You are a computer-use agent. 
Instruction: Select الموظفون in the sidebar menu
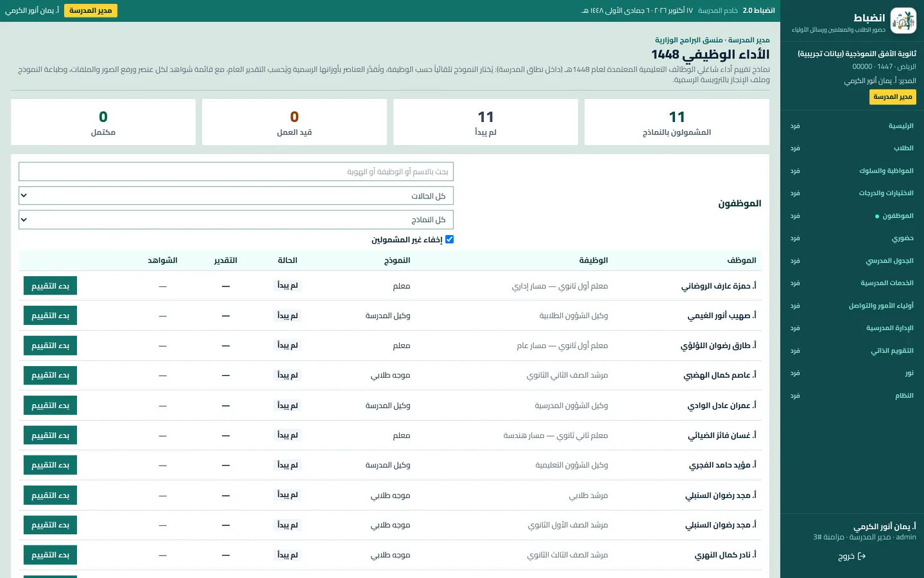898,216
